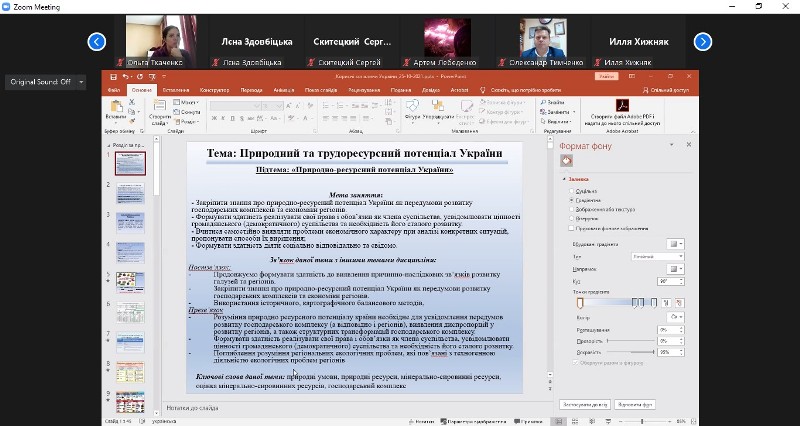Click the Arrange objects icon
800x426 pixels.
click(439, 109)
